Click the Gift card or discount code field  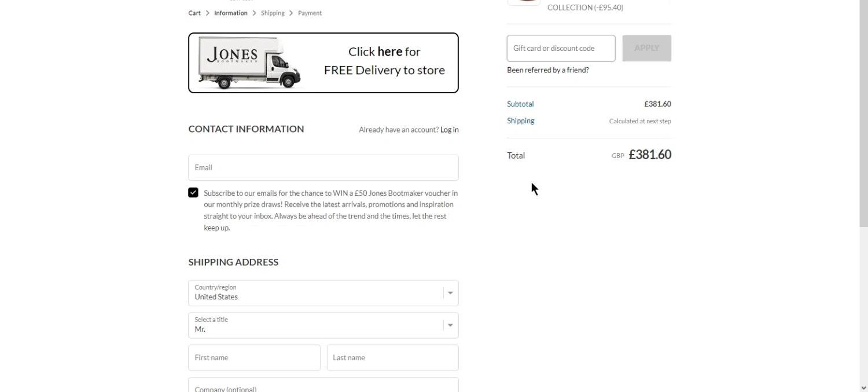pos(561,48)
